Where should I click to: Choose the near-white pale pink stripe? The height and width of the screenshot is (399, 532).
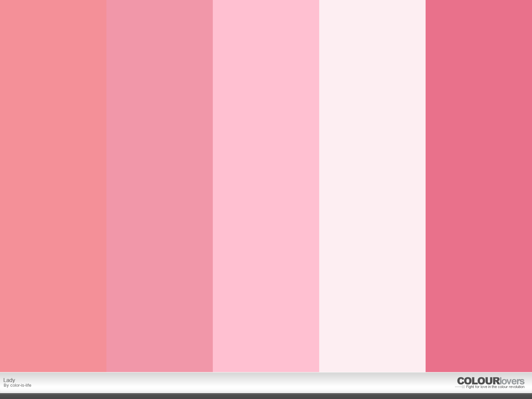click(372, 186)
